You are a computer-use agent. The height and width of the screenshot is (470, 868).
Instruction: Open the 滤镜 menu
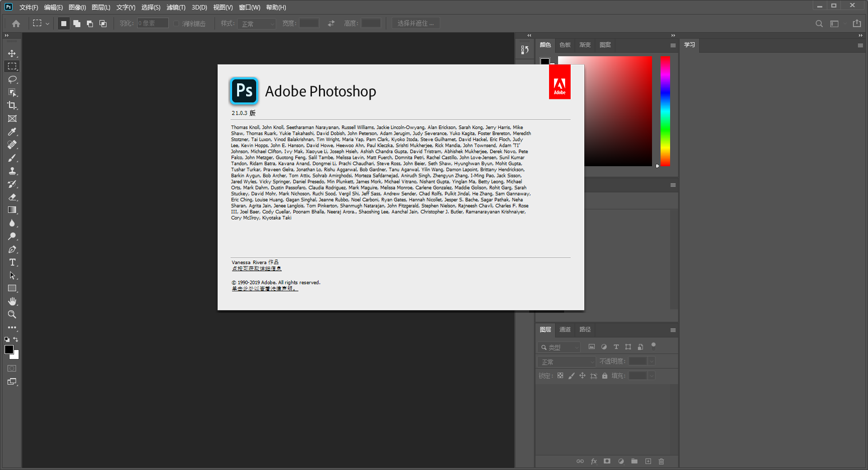[x=176, y=8]
